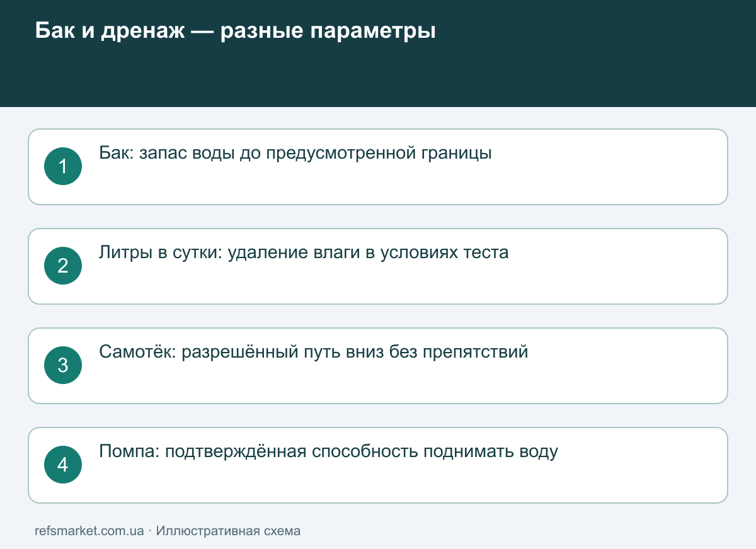Select the text "Литры в сутки: удаление влаги в условиях теста"
The image size is (756, 549).
[x=304, y=252]
